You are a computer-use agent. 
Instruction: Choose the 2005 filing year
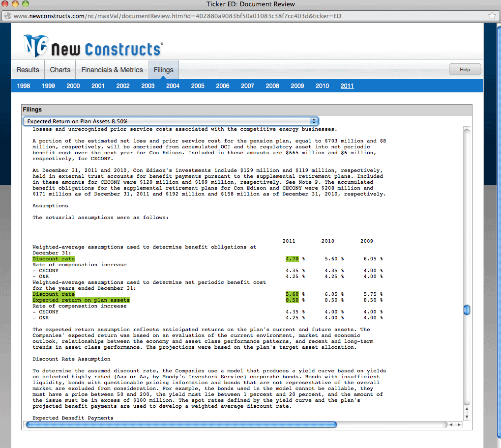(198, 86)
